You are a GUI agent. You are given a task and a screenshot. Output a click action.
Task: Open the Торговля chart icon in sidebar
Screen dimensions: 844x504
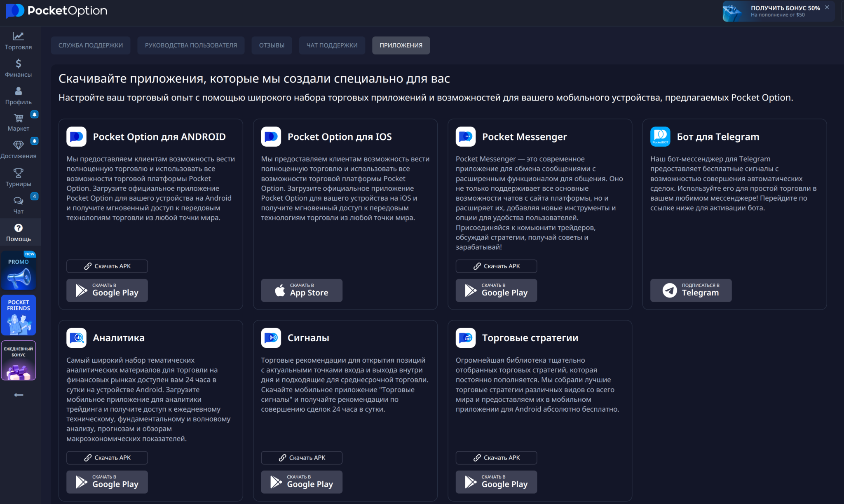(18, 36)
